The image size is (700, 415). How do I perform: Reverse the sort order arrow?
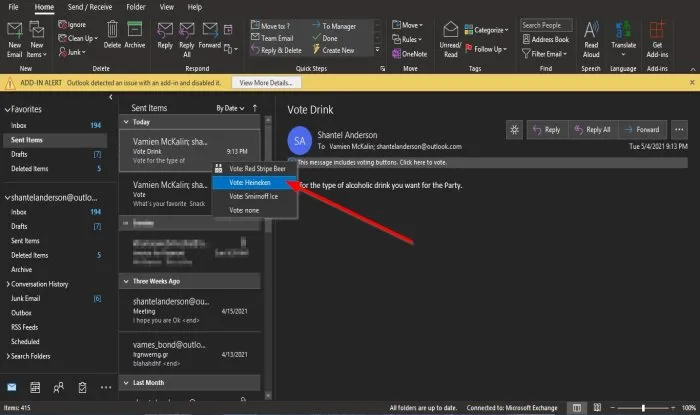click(x=255, y=108)
